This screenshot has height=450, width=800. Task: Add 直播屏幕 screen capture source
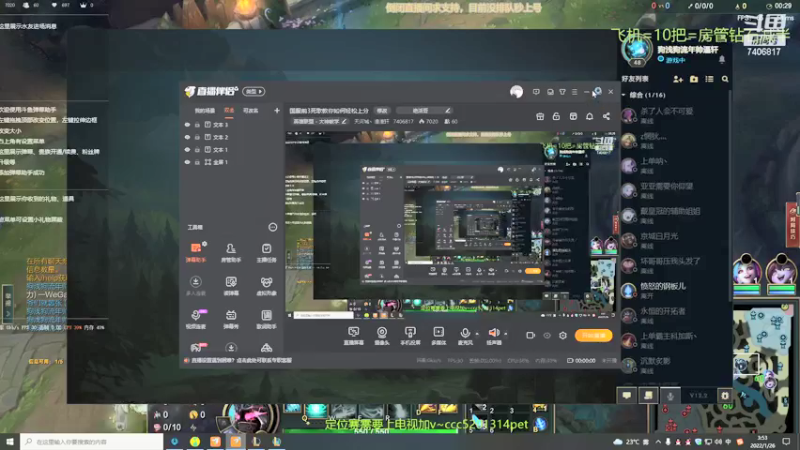(354, 336)
